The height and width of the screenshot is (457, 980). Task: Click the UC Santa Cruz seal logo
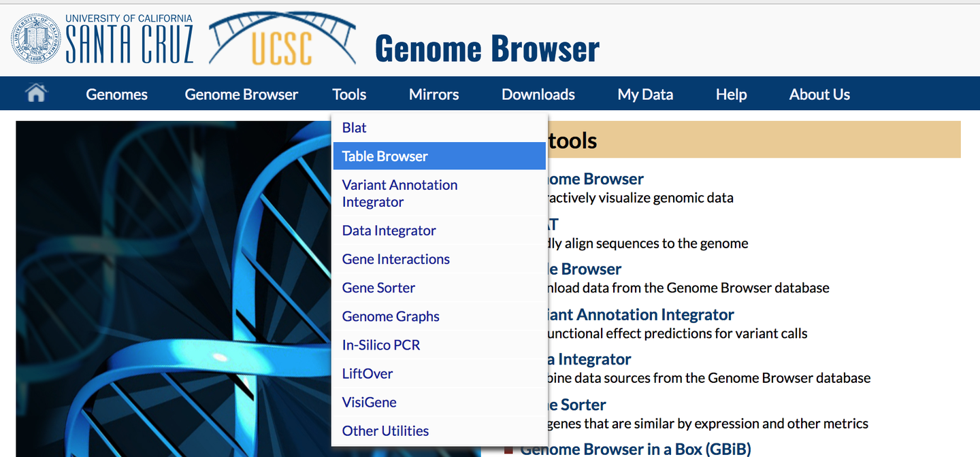point(35,38)
